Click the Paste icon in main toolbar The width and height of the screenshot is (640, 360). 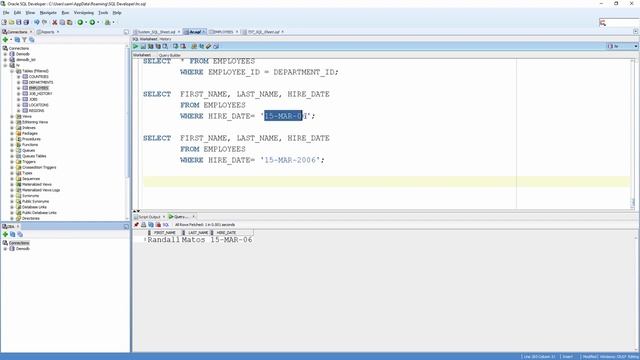click(x=69, y=22)
